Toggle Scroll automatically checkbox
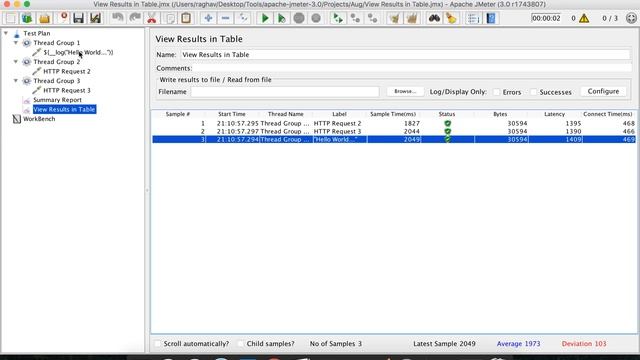 point(158,344)
